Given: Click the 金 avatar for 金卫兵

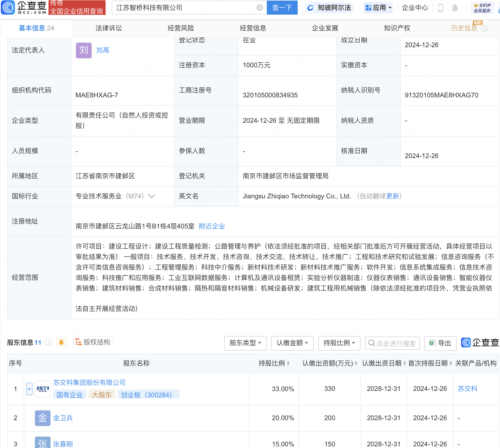Looking at the screenshot, I should coord(43,418).
